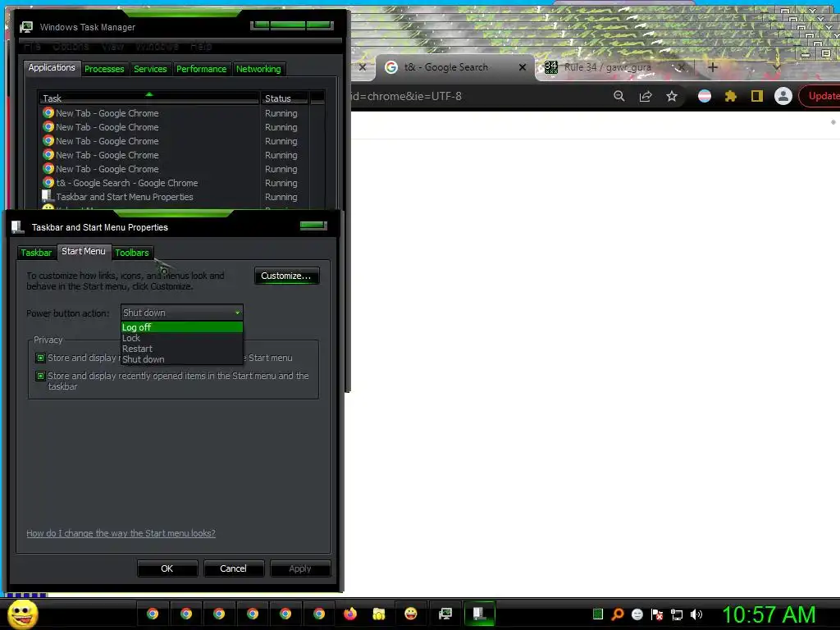Open Chrome Extensions puzzle icon
The width and height of the screenshot is (840, 630).
731,97
